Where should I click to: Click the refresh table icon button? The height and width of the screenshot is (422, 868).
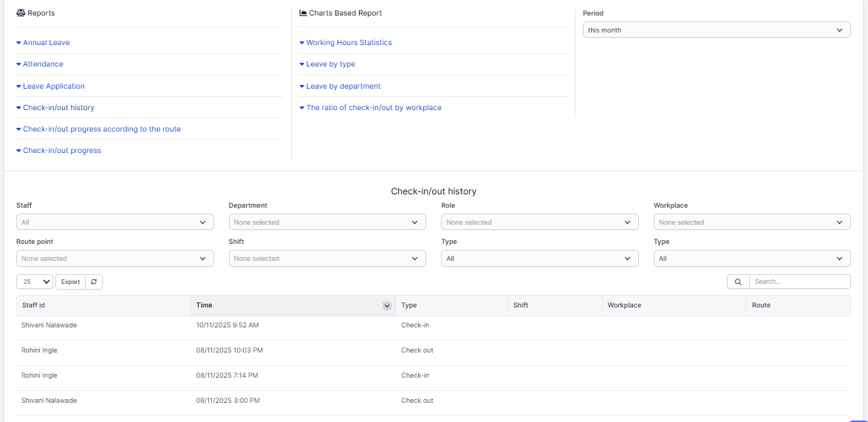coord(94,282)
